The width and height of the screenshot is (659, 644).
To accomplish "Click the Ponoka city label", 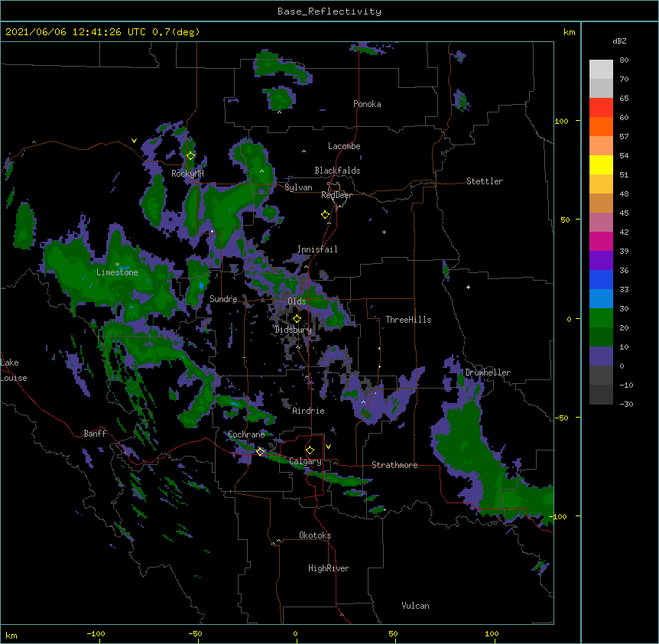I will [x=367, y=104].
